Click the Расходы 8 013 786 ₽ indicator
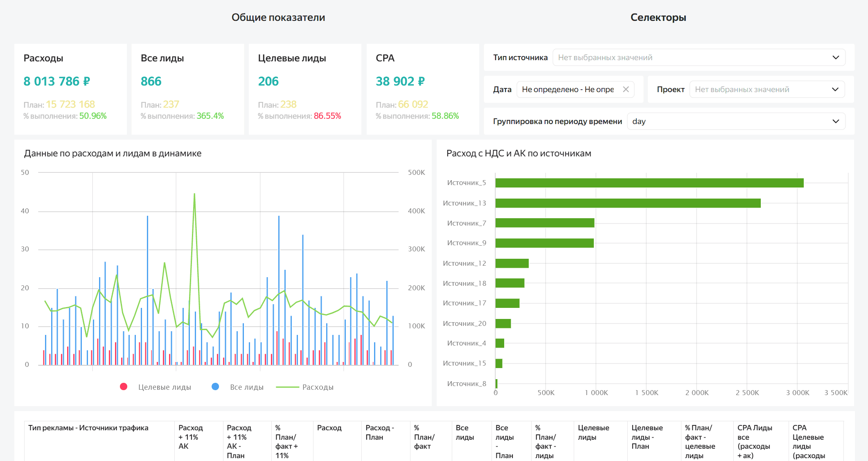This screenshot has height=461, width=868. [57, 81]
